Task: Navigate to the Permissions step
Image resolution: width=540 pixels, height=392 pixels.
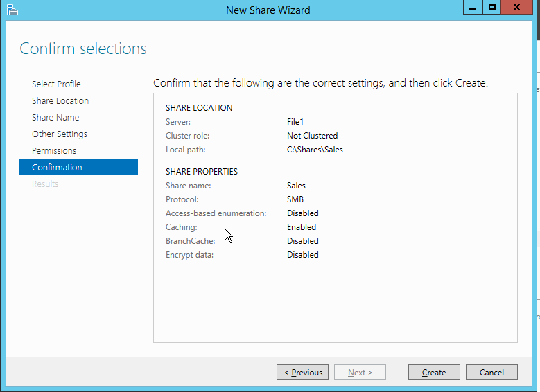Action: pyautogui.click(x=54, y=150)
